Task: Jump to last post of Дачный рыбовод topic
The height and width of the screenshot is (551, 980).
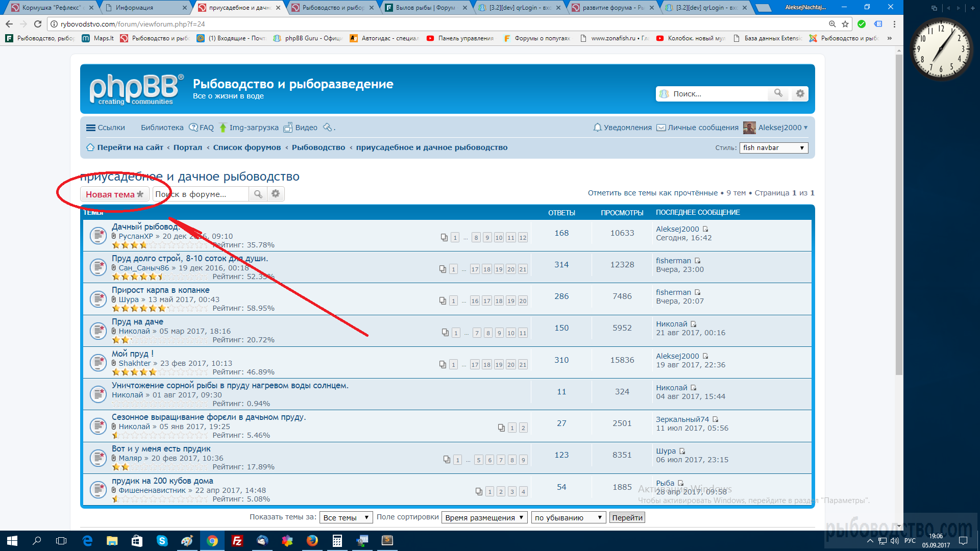Action: [x=705, y=229]
